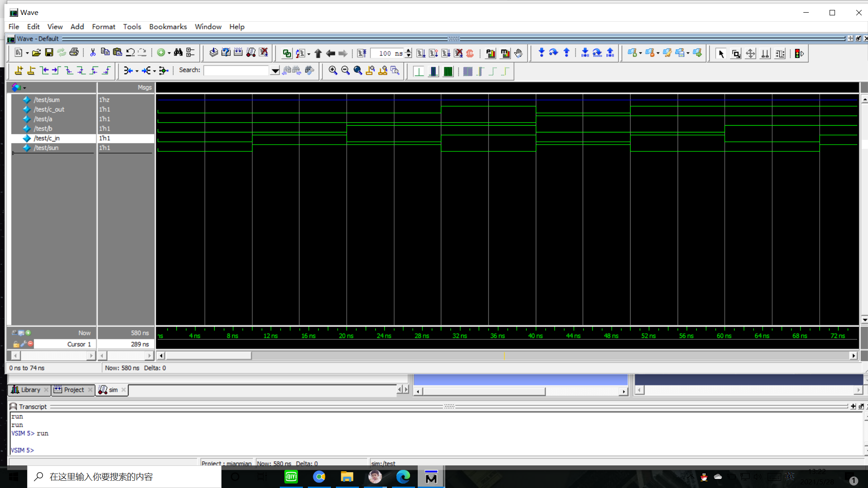Click the Zoom Full icon
This screenshot has height=488, width=868.
pyautogui.click(x=358, y=70)
